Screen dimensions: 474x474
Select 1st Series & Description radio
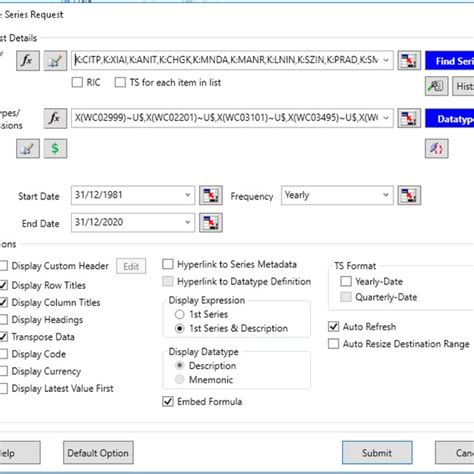pos(179,329)
